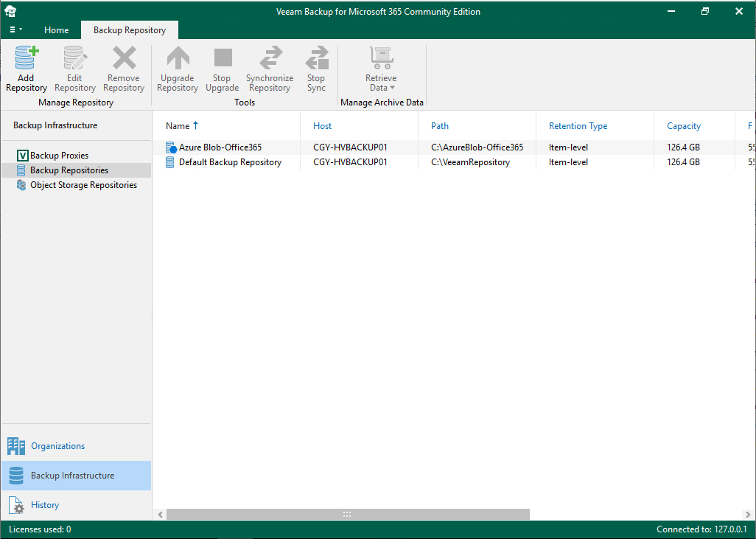Click the Connected to 127.0.0.1 status
756x539 pixels.
701,529
